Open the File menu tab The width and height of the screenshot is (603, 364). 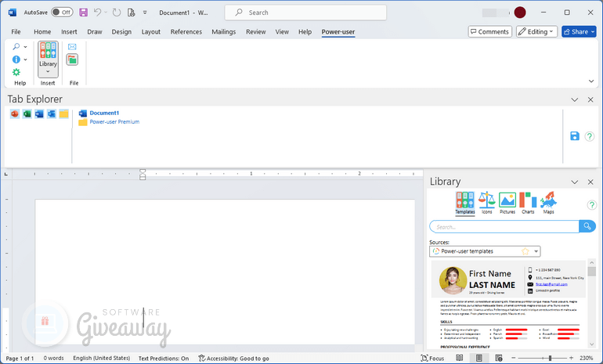pos(16,32)
